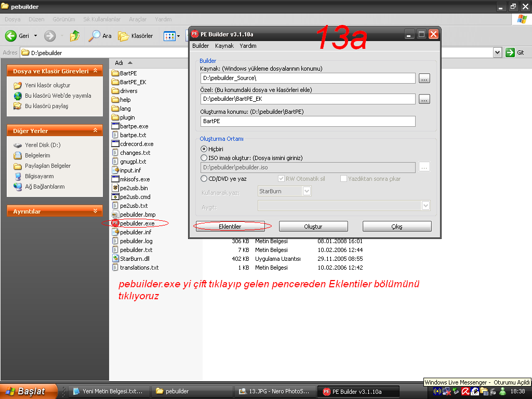Viewport: 532px width, 399px height.
Task: Click the Up folder icon in toolbar
Action: click(75, 36)
